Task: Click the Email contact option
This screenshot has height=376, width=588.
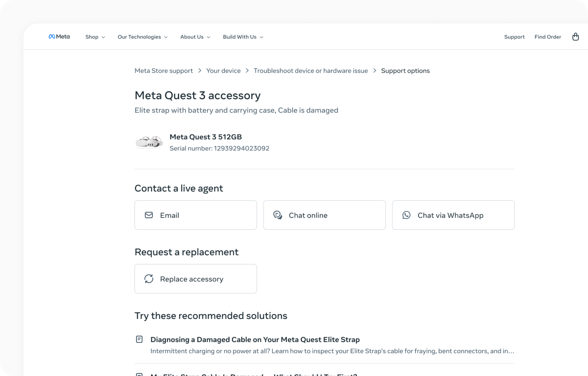Action: 195,215
